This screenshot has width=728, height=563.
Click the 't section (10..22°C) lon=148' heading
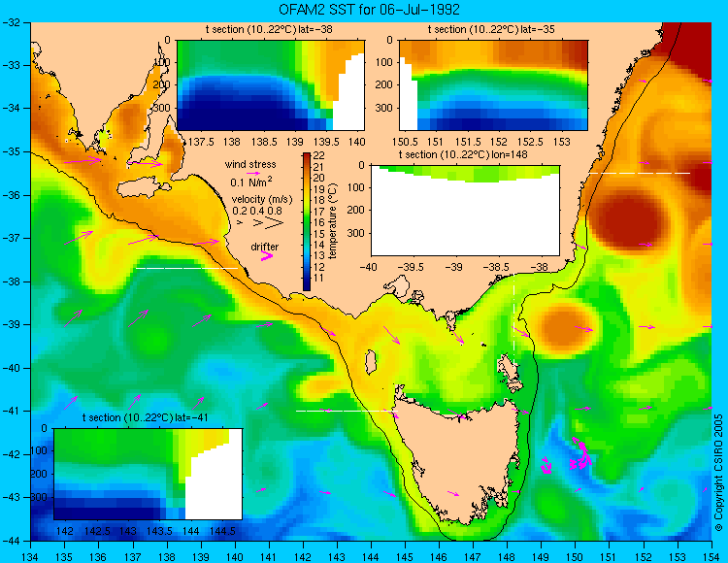[463, 154]
